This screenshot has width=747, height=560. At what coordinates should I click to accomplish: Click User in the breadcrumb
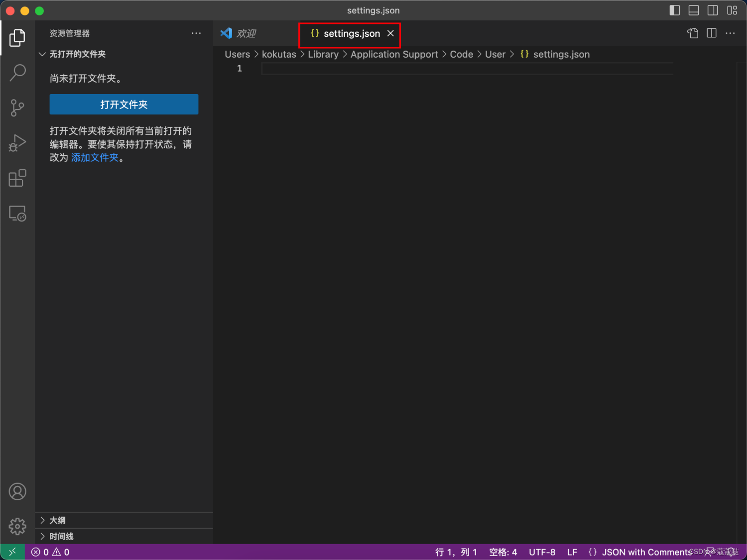click(x=496, y=54)
